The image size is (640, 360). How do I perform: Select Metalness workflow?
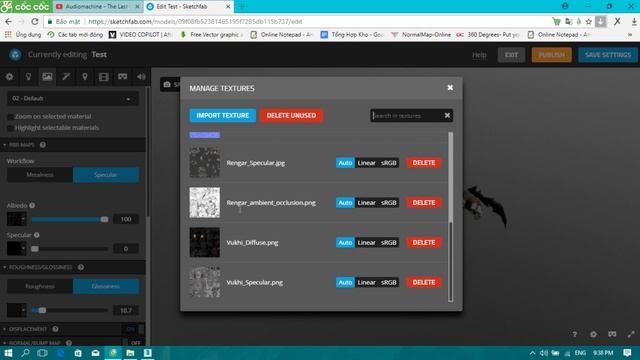[40, 175]
